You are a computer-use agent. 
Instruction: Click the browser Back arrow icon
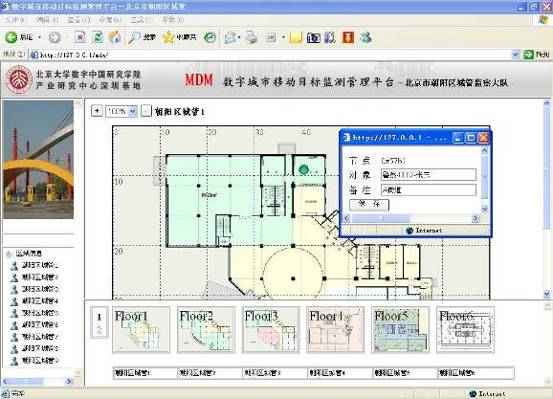(11, 37)
